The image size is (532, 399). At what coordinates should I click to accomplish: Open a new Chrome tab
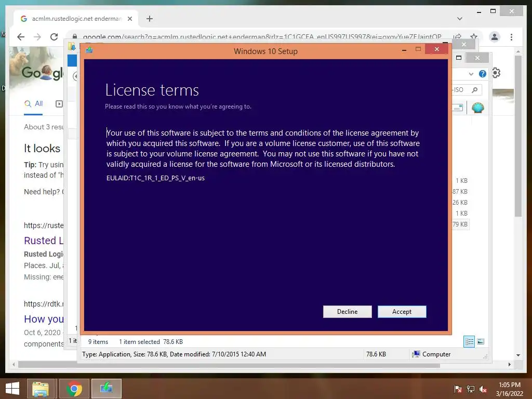click(150, 19)
